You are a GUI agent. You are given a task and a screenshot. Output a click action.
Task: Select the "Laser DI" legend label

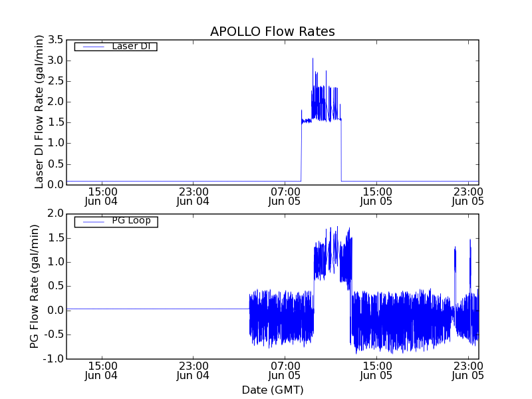click(130, 47)
